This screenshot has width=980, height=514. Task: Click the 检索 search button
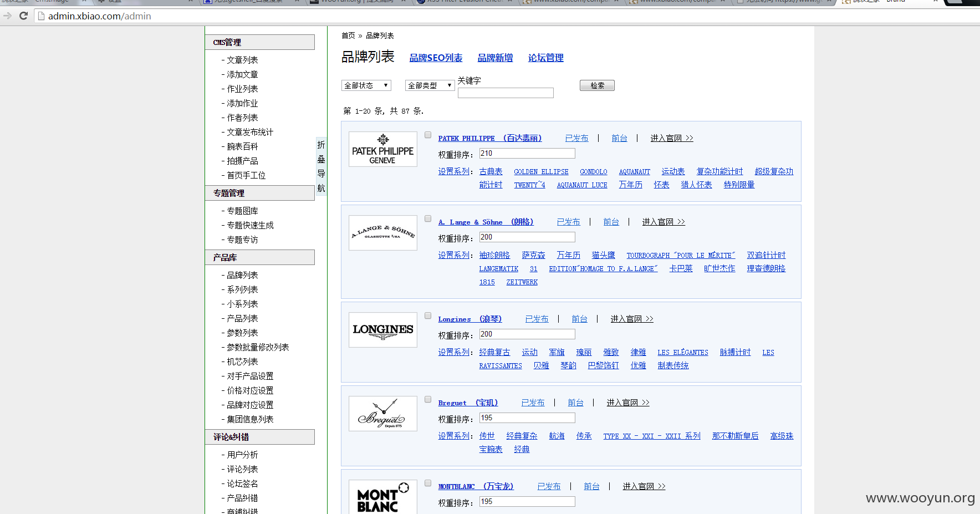point(597,85)
